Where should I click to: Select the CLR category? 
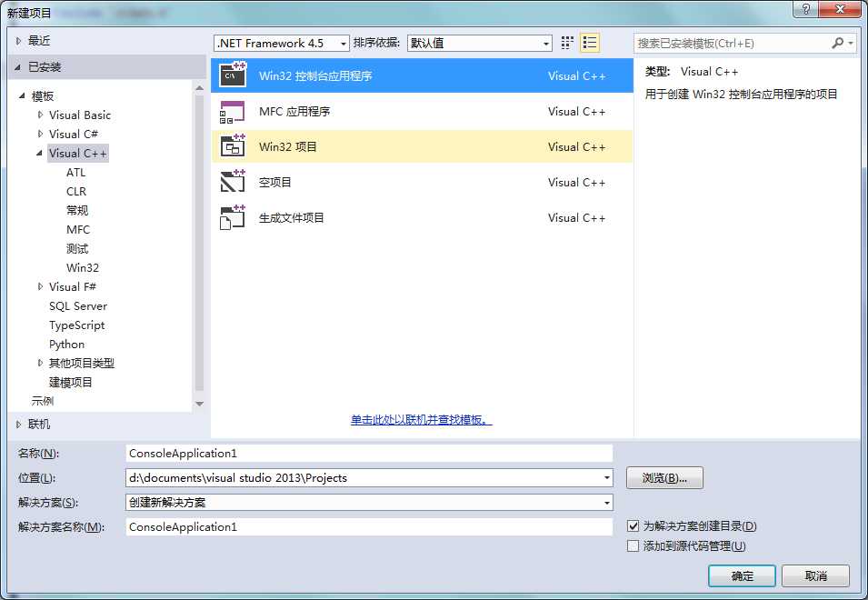[76, 192]
